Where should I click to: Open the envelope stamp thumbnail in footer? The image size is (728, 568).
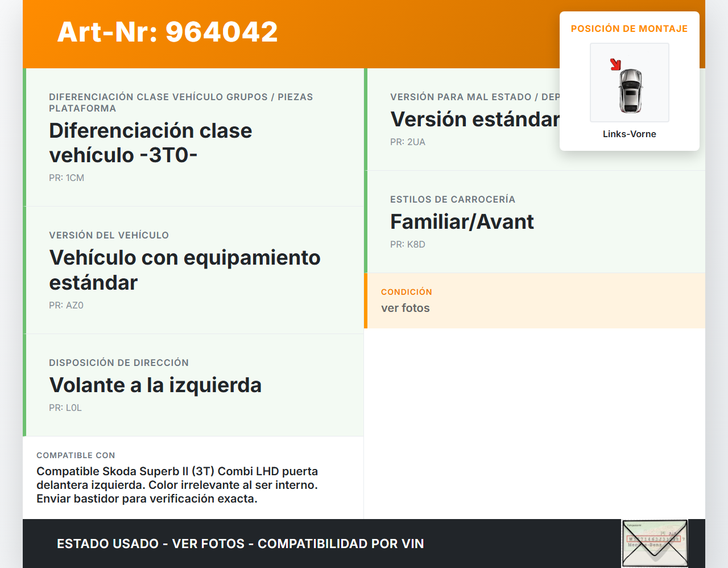pos(655,544)
